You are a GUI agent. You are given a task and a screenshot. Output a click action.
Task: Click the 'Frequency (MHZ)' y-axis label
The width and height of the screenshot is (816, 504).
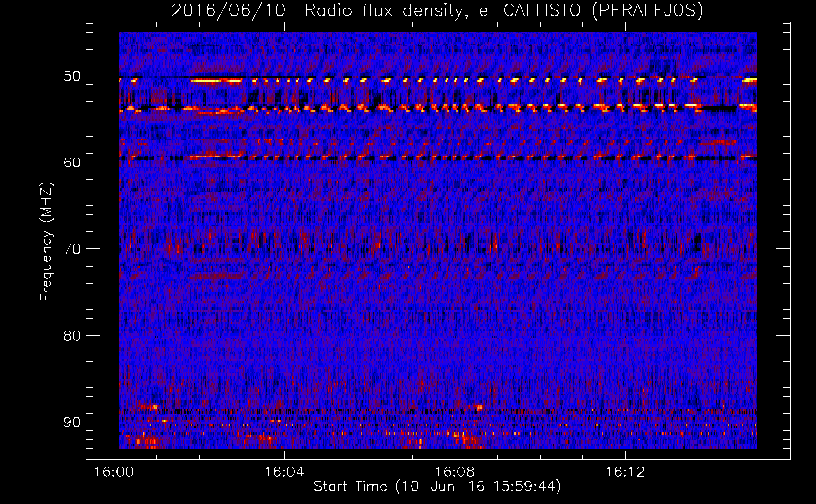click(x=46, y=241)
